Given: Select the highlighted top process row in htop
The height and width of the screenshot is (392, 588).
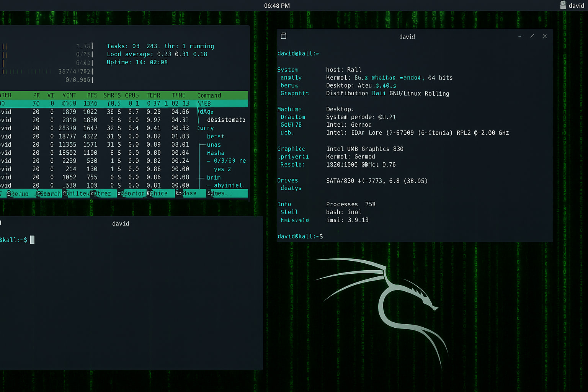Looking at the screenshot, I should pyautogui.click(x=115, y=103).
